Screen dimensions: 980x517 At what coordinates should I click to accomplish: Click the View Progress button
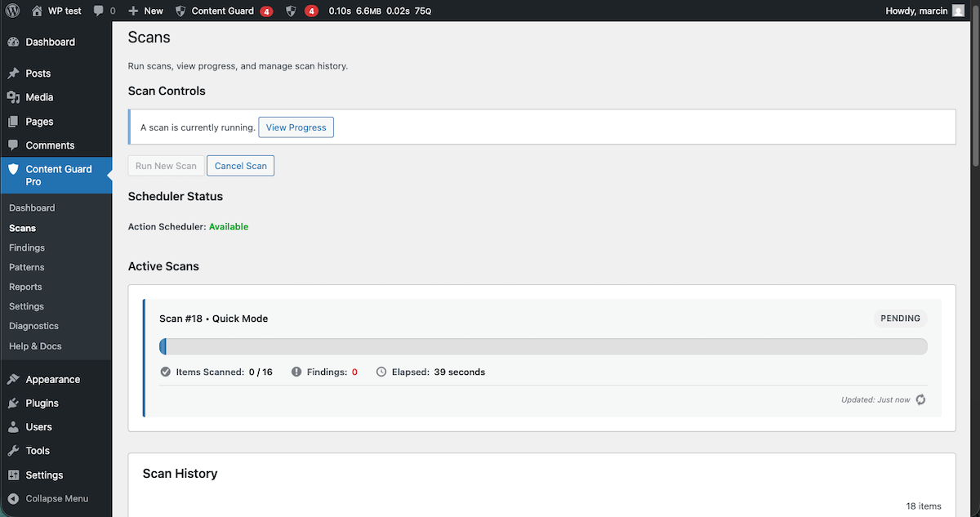pos(296,127)
